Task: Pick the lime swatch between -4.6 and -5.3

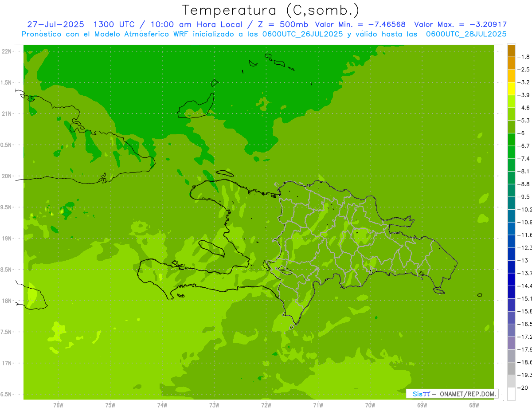Action: click(511, 114)
